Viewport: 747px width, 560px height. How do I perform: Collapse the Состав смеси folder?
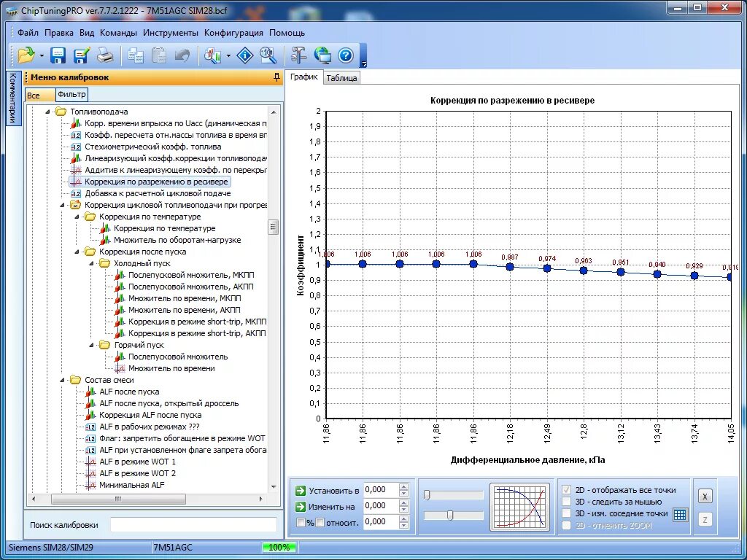[x=62, y=380]
